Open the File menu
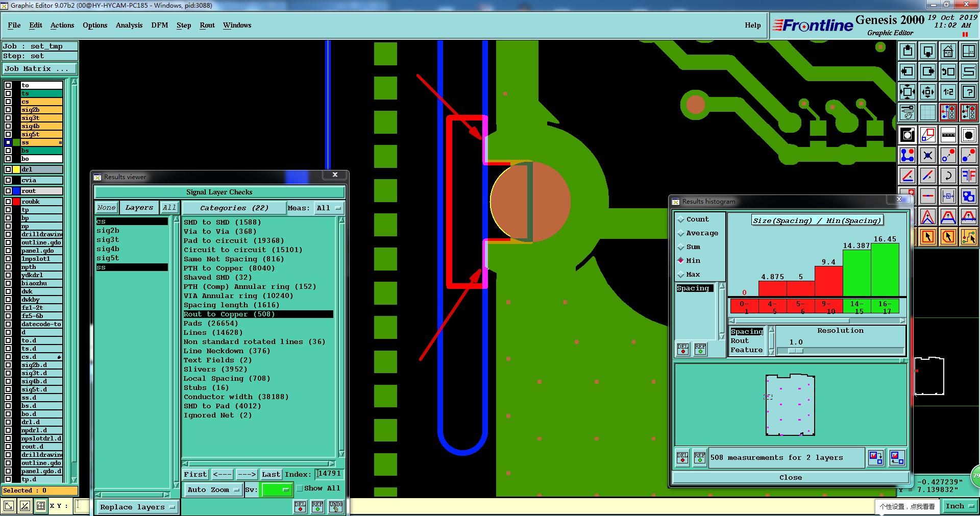The image size is (980, 516). tap(14, 25)
